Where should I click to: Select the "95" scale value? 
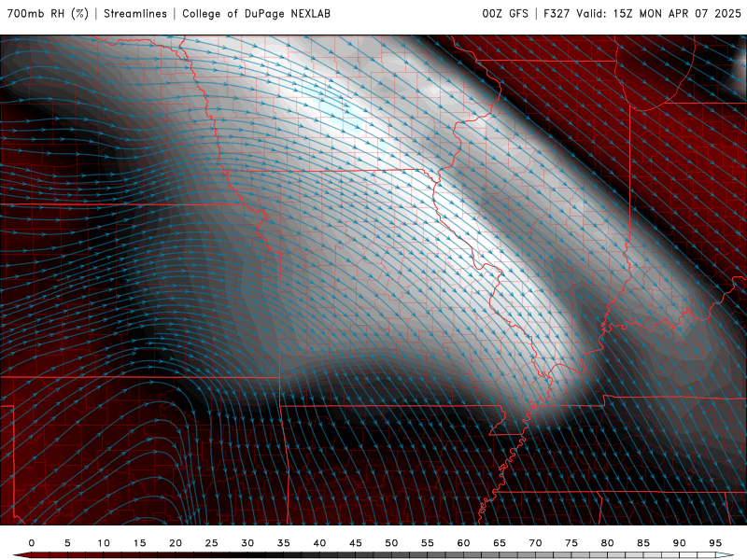[x=715, y=543]
